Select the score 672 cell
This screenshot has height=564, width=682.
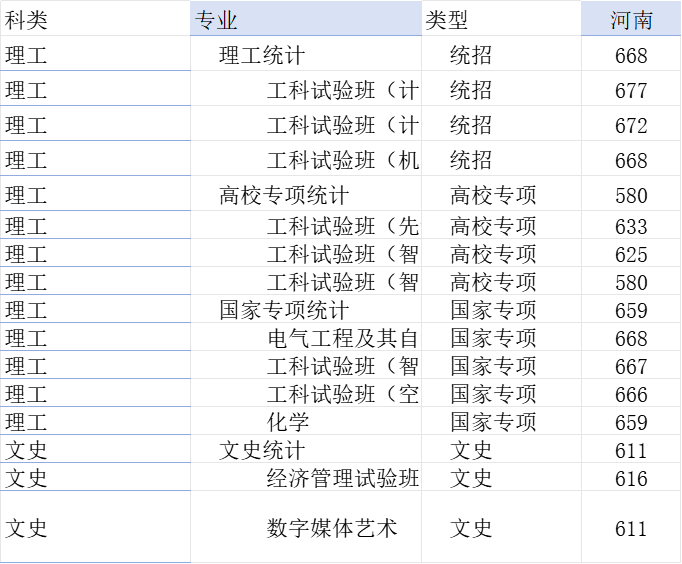tap(631, 126)
